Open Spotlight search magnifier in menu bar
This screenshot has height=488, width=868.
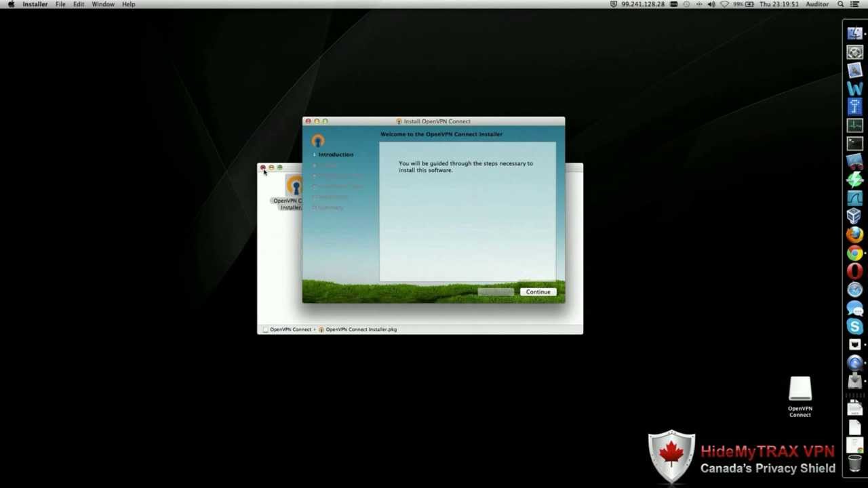point(841,4)
